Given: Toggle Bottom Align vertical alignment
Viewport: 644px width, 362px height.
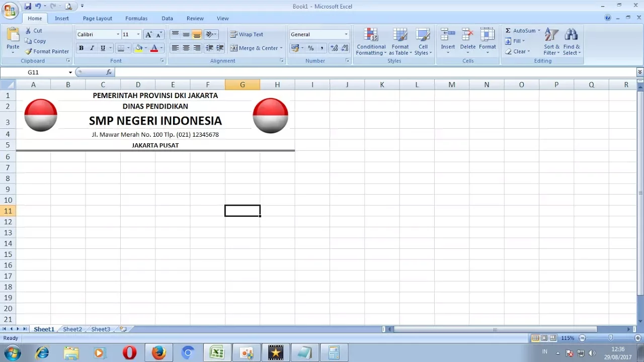Looking at the screenshot, I should (x=197, y=35).
